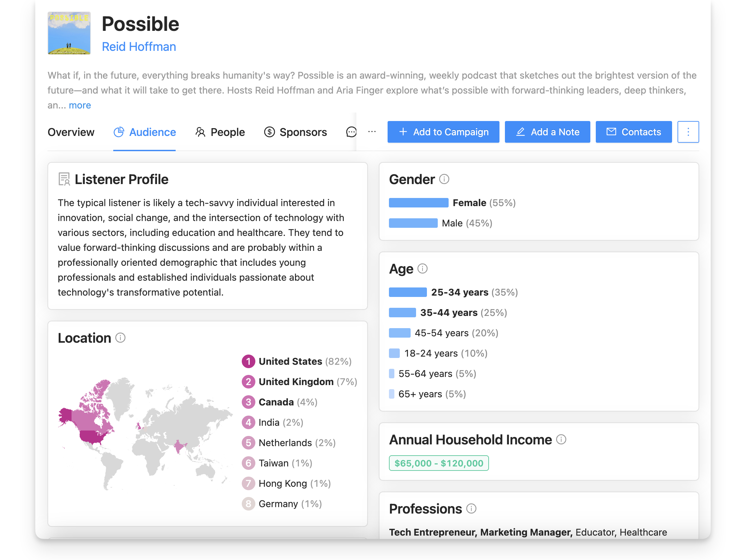Open the Sponsors tab
The width and height of the screenshot is (746, 560).
(295, 132)
